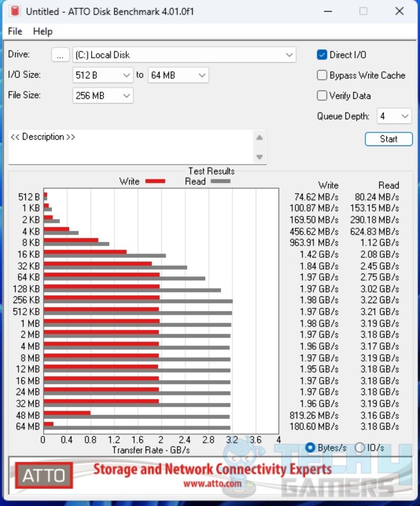Click the 512 B write value 74.62 MB/s

pyautogui.click(x=316, y=197)
